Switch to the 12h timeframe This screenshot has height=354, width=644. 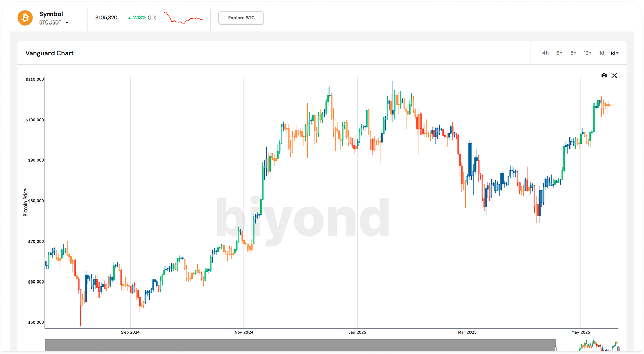[x=588, y=53]
